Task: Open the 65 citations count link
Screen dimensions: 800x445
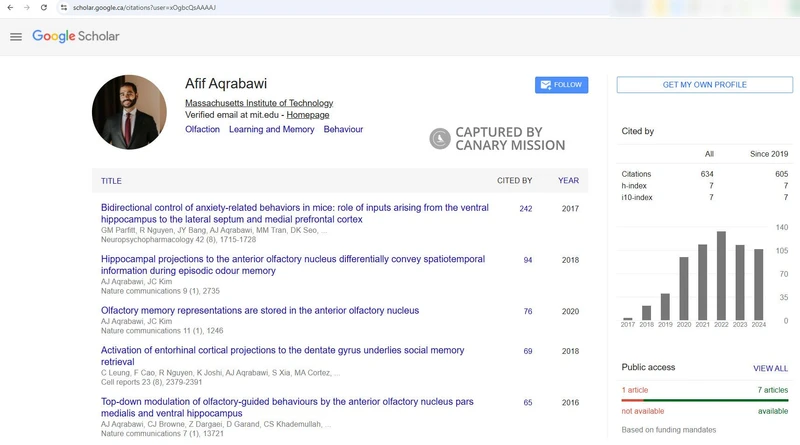Action: click(x=528, y=403)
